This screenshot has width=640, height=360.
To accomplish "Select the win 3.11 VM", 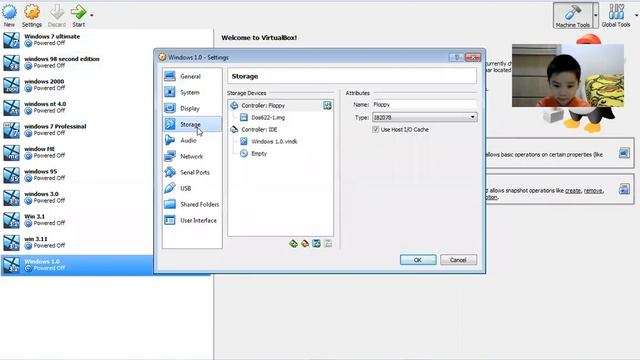I will 106,242.
